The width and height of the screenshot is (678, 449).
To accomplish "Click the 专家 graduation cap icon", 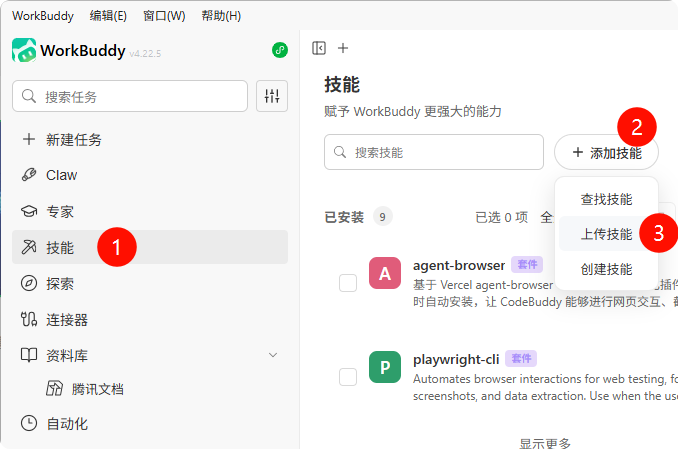I will coord(29,211).
